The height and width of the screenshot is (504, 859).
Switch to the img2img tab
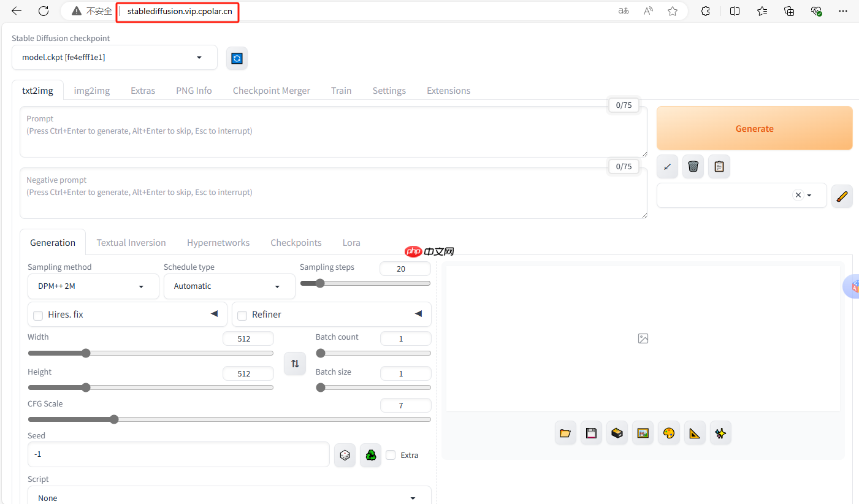point(92,91)
